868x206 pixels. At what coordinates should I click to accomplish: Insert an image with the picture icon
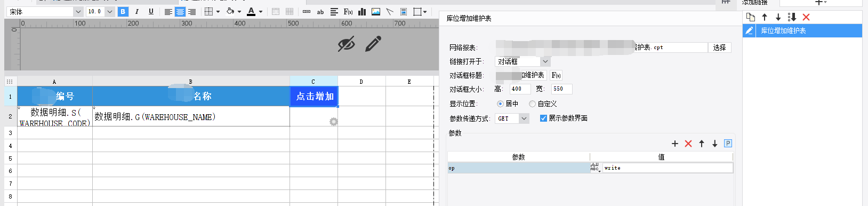(376, 11)
